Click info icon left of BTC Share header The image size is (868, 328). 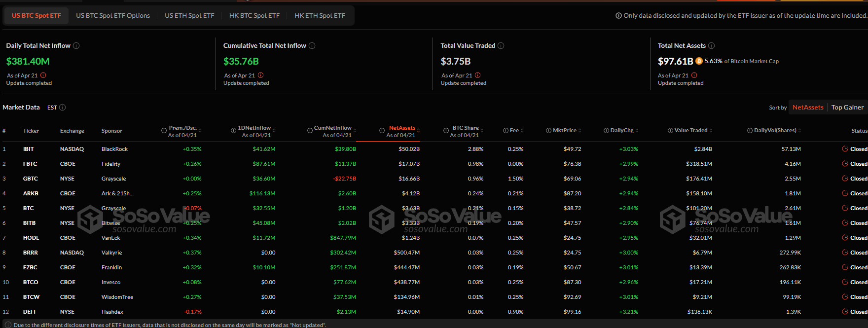coord(446,131)
